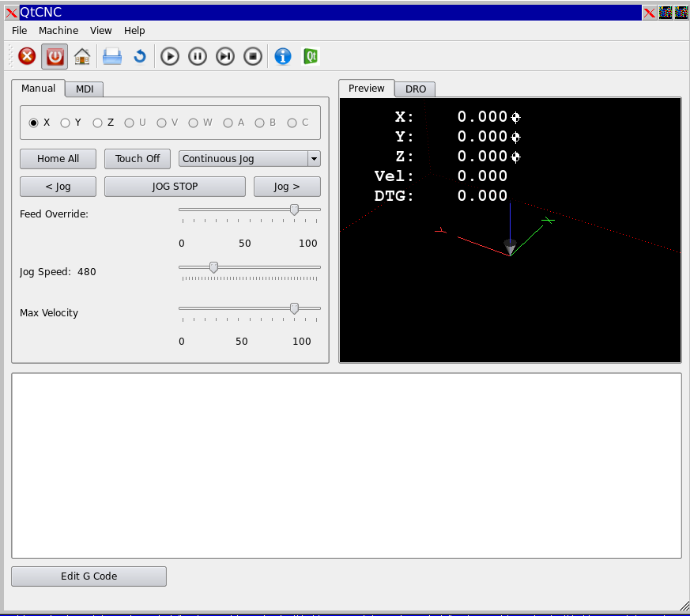Click the JOG STOP button

(x=175, y=187)
